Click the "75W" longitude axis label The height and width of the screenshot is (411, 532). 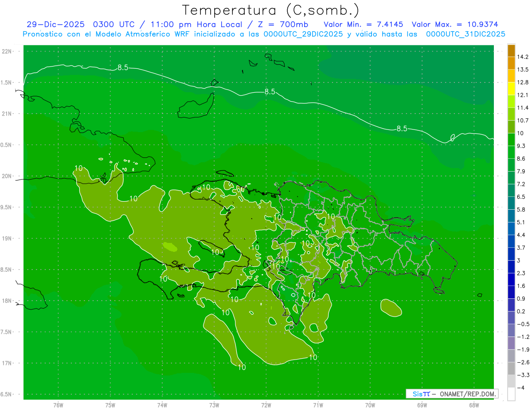coord(110,405)
